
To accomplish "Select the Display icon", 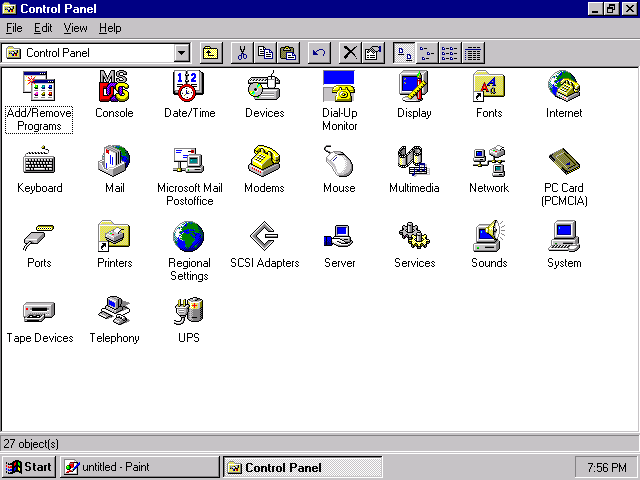I will pyautogui.click(x=414, y=86).
